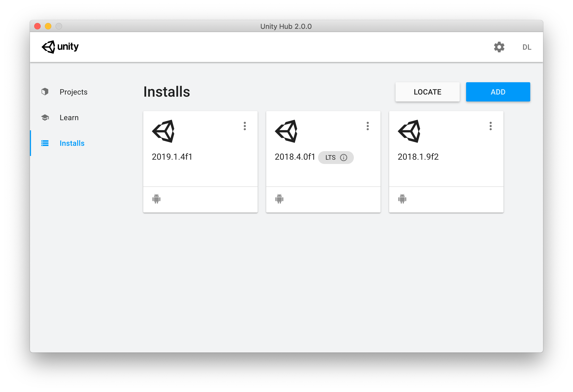This screenshot has width=573, height=392.
Task: Open the DL account menu
Action: click(527, 47)
